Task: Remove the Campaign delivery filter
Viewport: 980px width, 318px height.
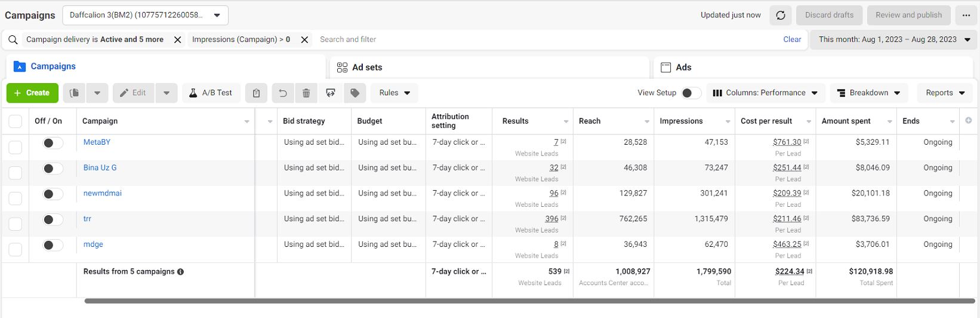Action: 177,39
